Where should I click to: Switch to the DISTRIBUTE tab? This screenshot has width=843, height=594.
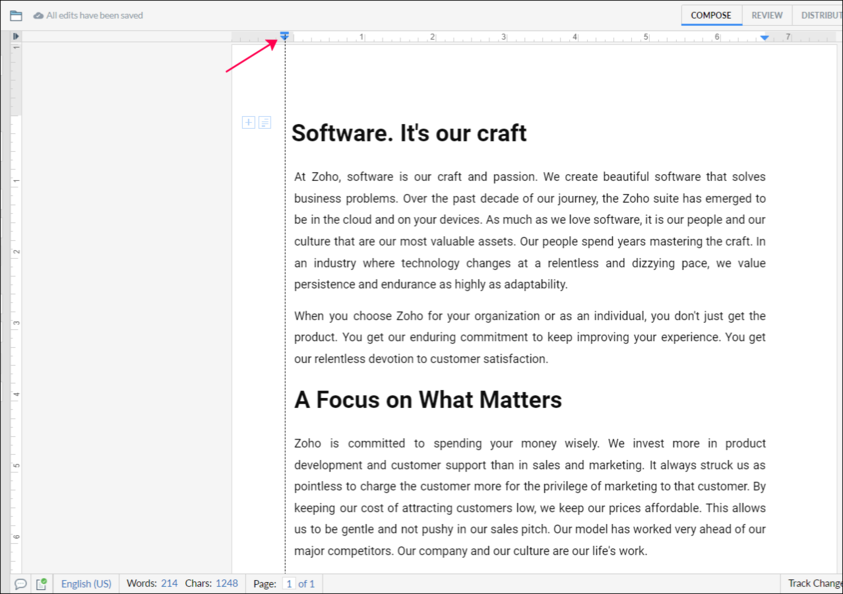[x=820, y=16]
